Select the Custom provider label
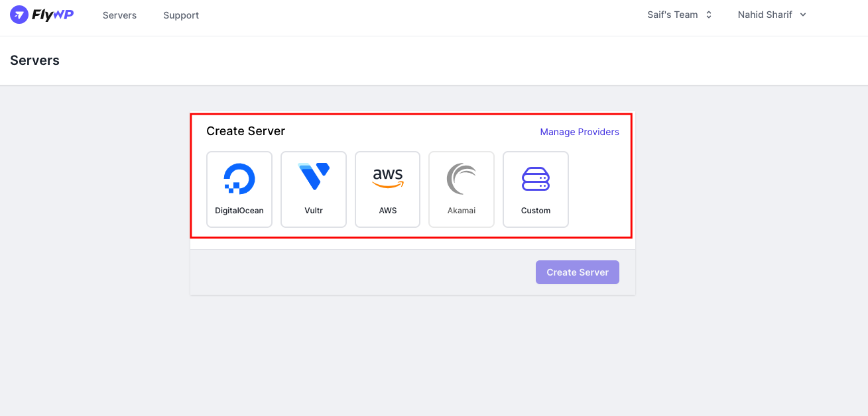Viewport: 868px width, 416px height. pyautogui.click(x=536, y=211)
